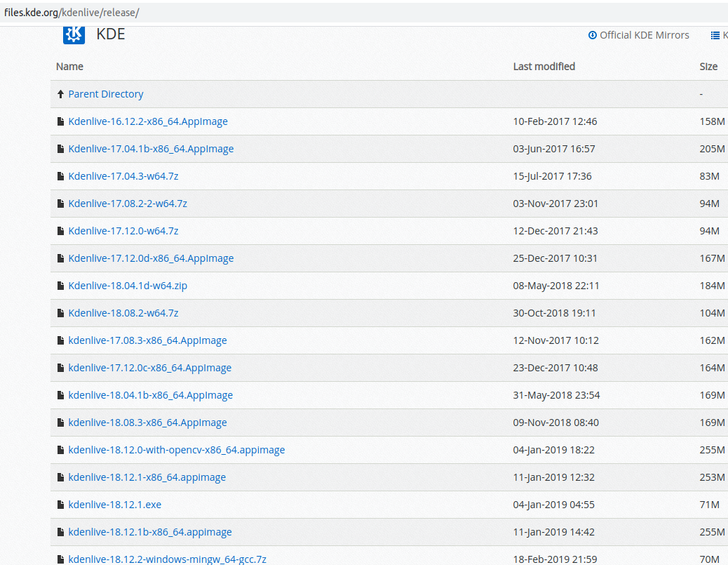Viewport: 728px width, 565px height.
Task: Click file icon beside Kdenlive-18.04.1d-w64.zip
Action: [x=60, y=286]
